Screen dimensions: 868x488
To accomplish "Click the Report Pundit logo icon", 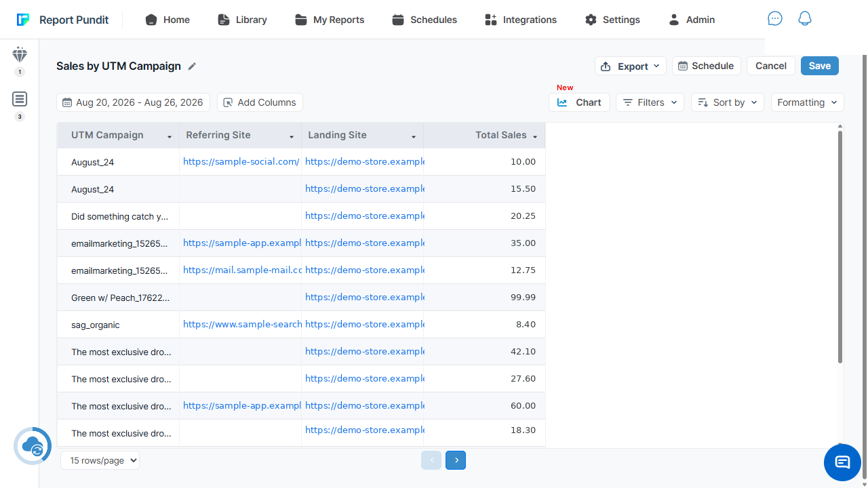I will point(23,20).
